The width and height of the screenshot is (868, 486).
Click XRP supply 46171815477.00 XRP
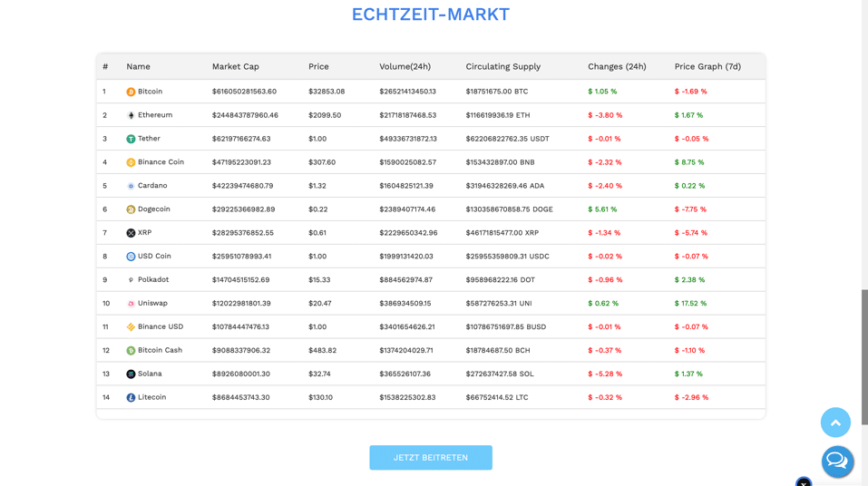coord(502,233)
